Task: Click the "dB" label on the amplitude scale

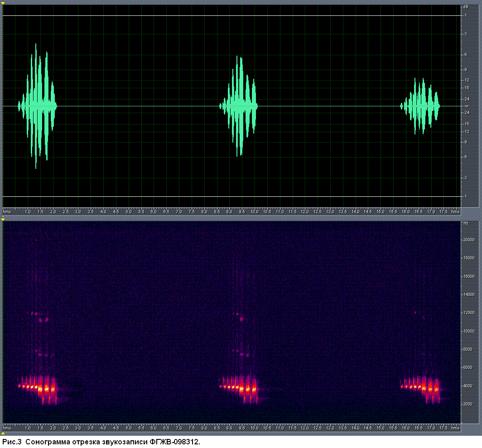Action: 466,7
